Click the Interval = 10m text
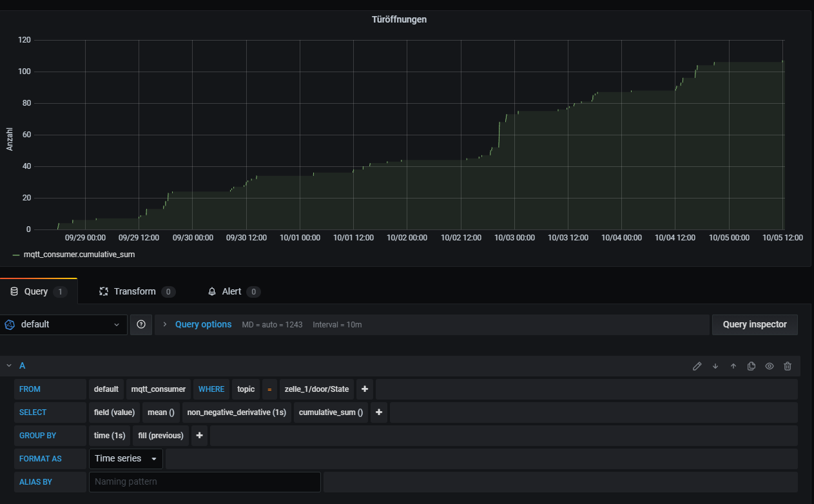This screenshot has width=814, height=504. coord(337,325)
